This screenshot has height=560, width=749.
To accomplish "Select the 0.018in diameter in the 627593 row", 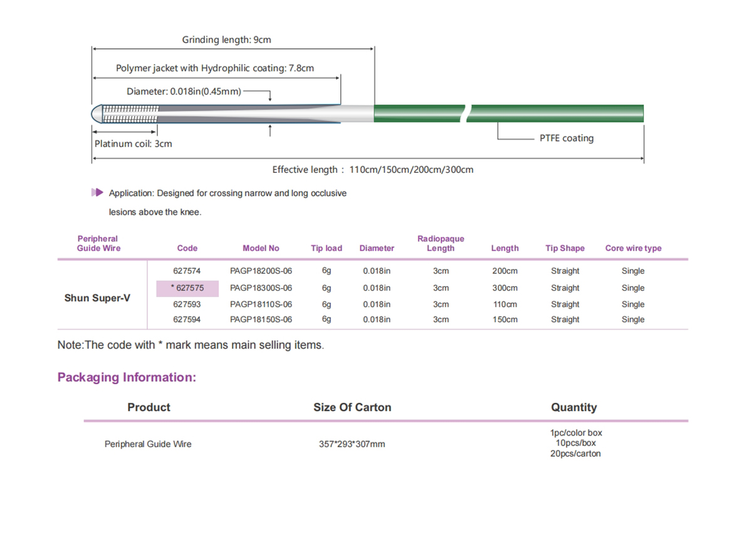I will coord(377,304).
